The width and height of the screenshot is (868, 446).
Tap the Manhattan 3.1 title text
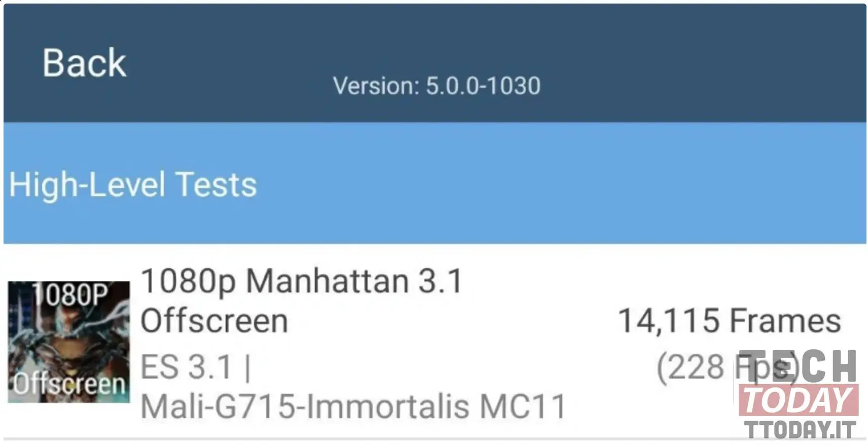(x=354, y=280)
